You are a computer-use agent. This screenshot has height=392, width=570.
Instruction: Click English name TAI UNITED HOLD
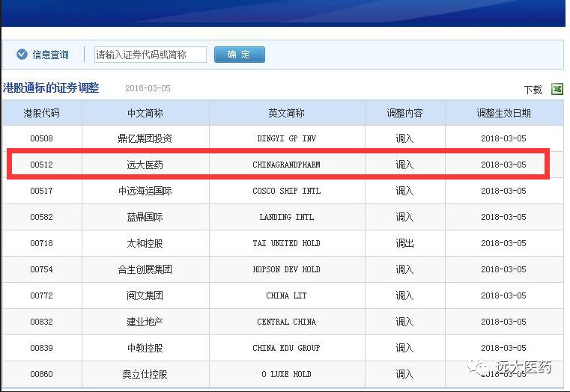pyautogui.click(x=286, y=243)
